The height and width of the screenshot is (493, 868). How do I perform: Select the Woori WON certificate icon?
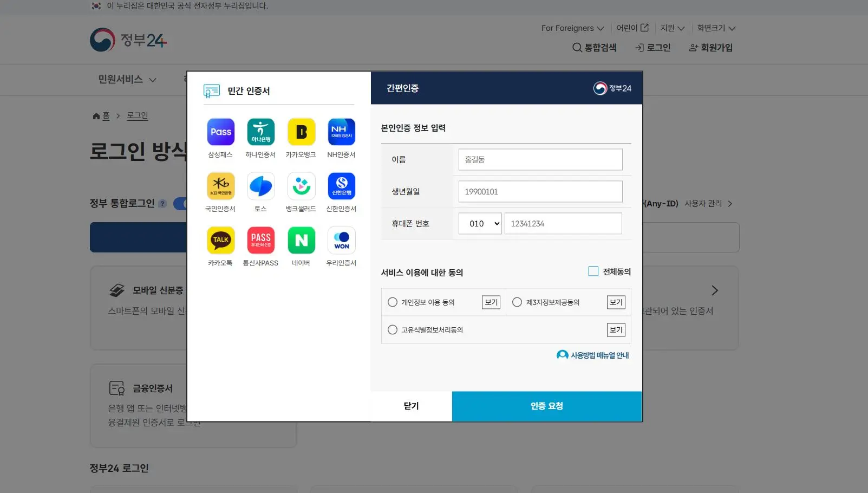342,240
